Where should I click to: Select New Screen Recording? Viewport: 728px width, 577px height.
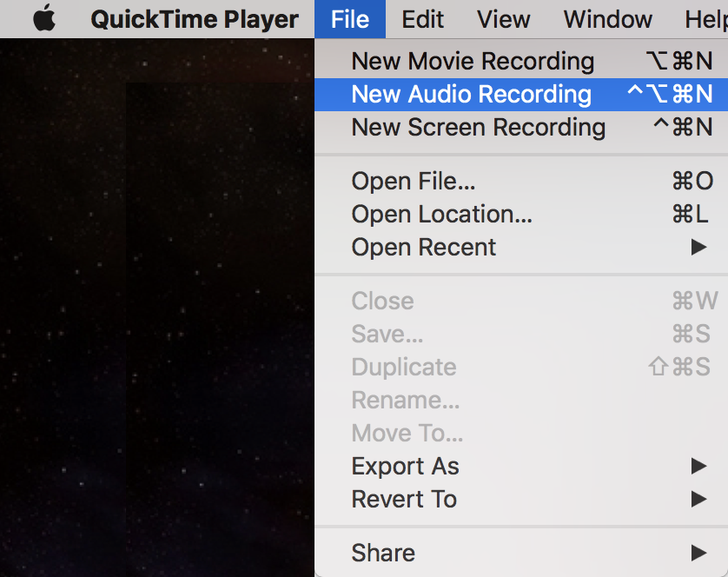click(521, 127)
